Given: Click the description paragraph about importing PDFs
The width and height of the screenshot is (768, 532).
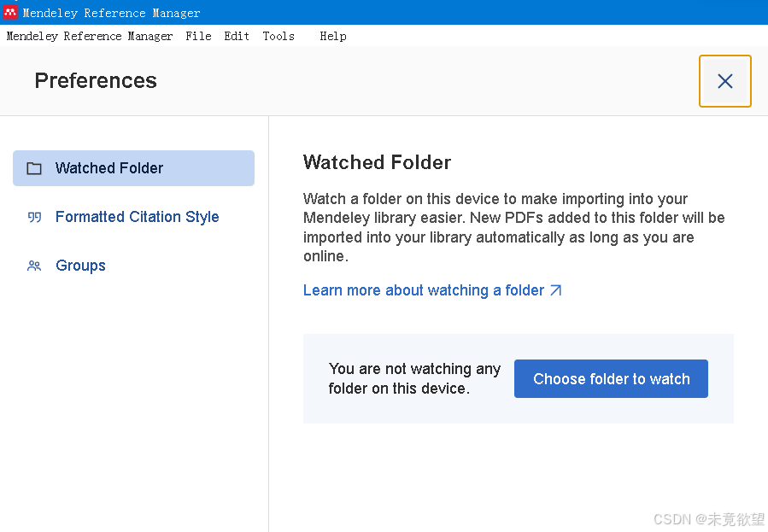Looking at the screenshot, I should (513, 228).
